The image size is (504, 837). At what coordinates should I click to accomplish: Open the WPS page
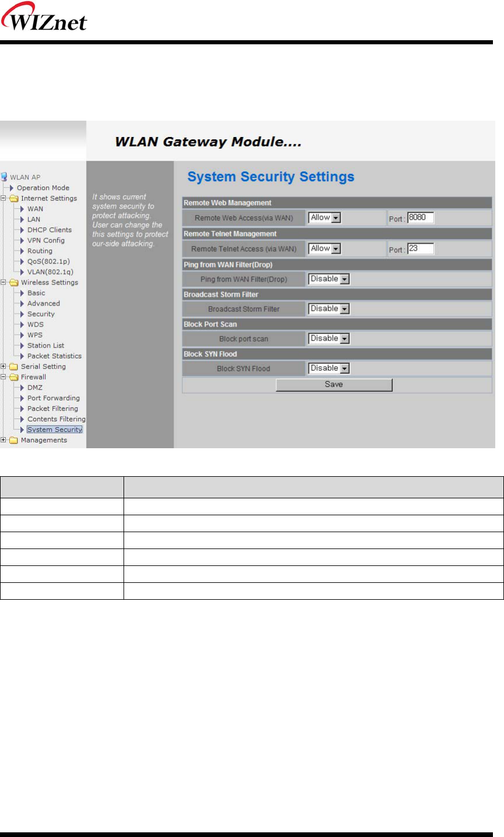[35, 335]
